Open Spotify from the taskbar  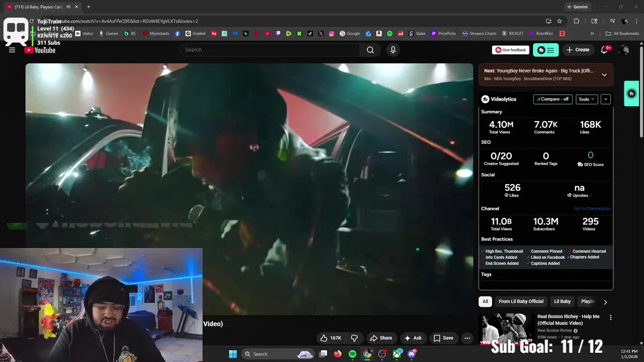click(352, 354)
